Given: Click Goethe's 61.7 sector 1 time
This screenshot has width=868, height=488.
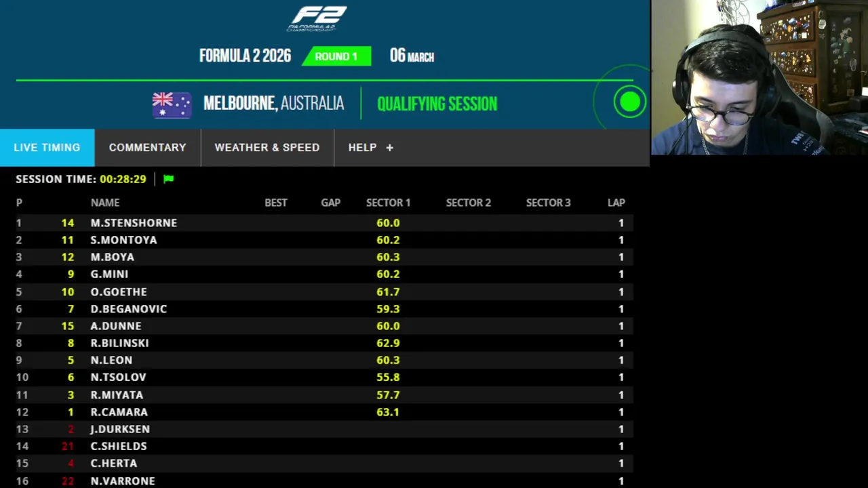Looking at the screenshot, I should pyautogui.click(x=388, y=291).
